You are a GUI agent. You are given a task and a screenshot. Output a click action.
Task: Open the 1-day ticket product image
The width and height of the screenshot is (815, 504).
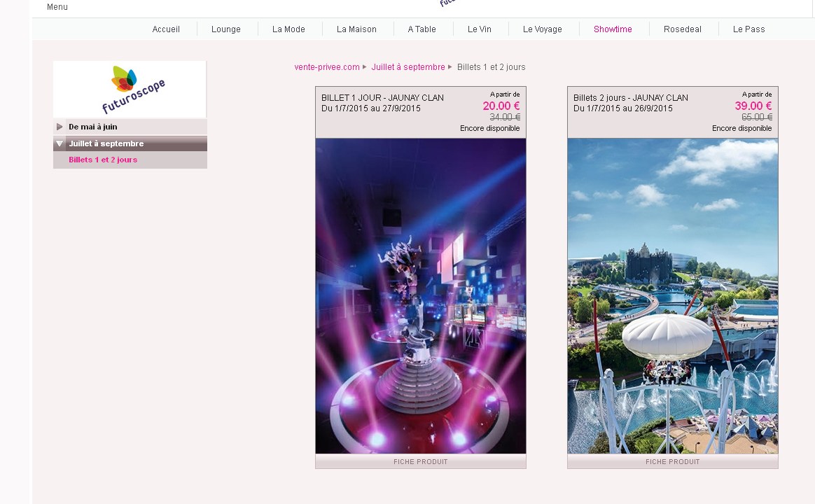tap(421, 295)
